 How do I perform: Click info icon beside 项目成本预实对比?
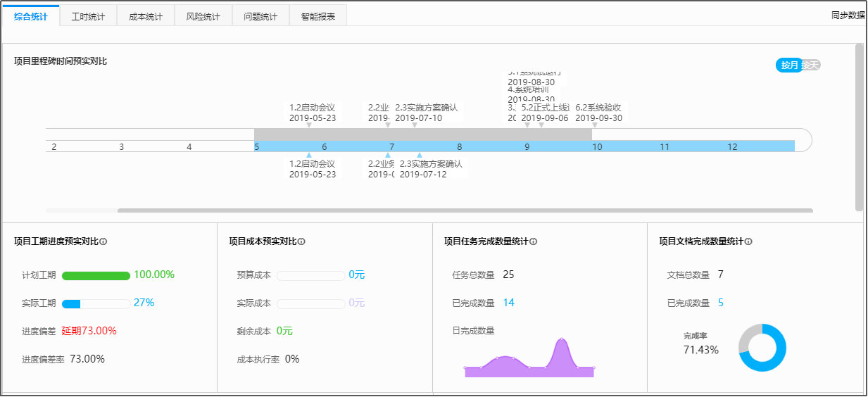tap(301, 241)
